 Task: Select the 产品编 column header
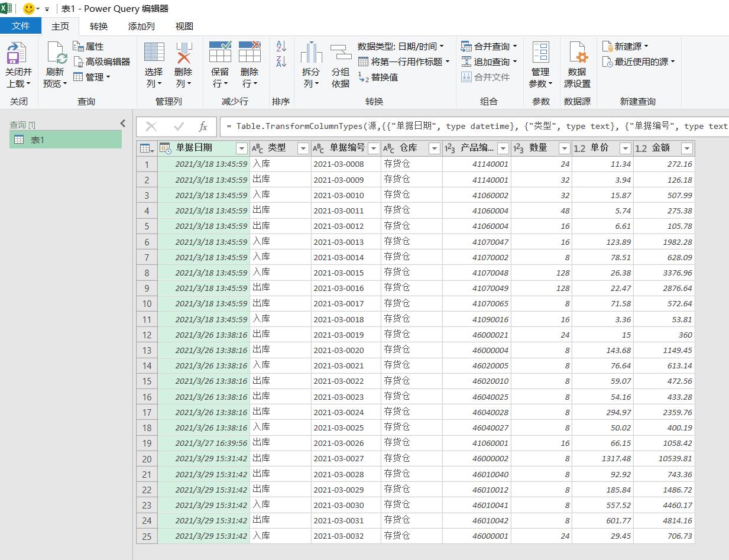pyautogui.click(x=477, y=148)
